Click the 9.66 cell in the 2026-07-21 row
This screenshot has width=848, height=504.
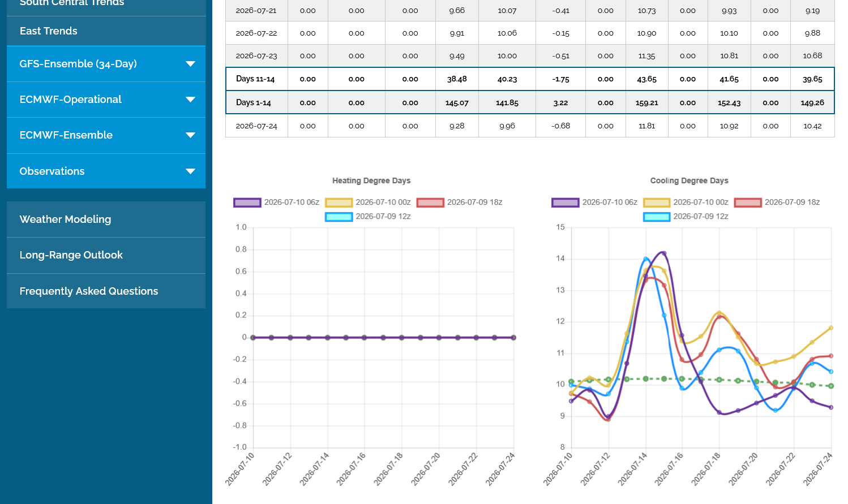(457, 11)
